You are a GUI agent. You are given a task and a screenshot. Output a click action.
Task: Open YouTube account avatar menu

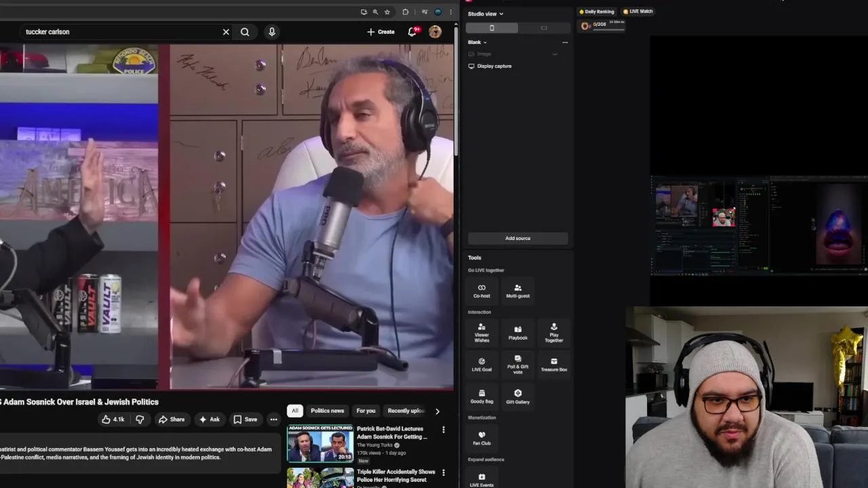(x=435, y=32)
